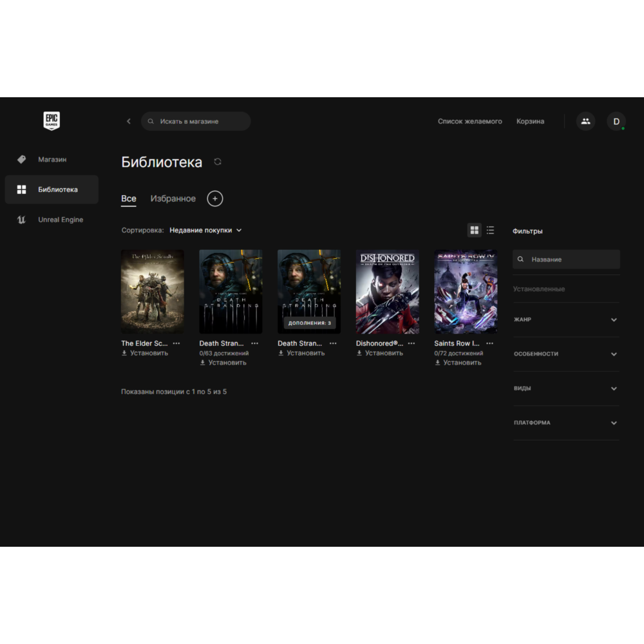Open options for Death Stranding with add-ons
The image size is (644, 644).
click(x=333, y=343)
